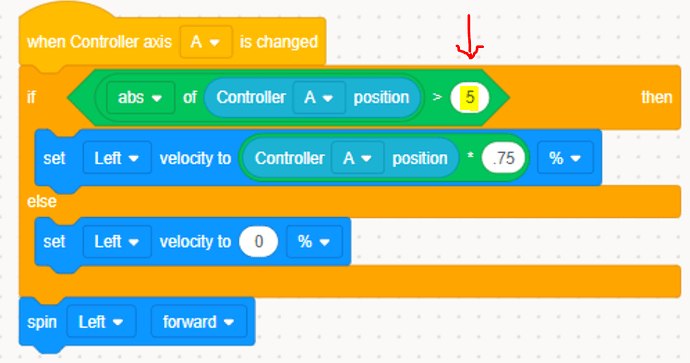This screenshot has width=690, height=363.
Task: Click the 0 velocity input field
Action: (x=259, y=242)
